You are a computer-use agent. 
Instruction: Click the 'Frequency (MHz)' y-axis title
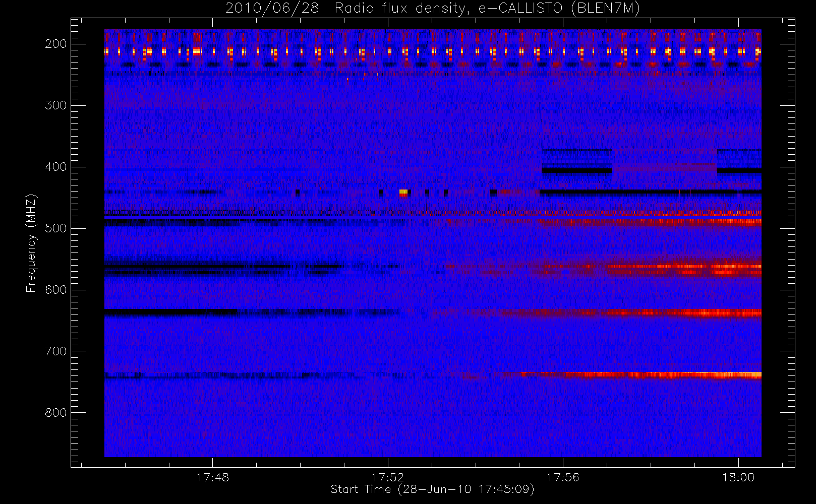pyautogui.click(x=31, y=243)
